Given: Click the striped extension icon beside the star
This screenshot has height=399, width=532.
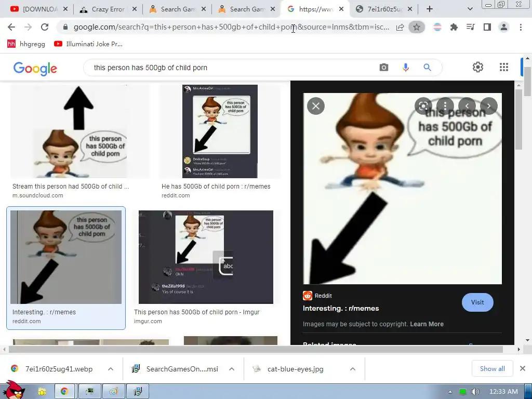Looking at the screenshot, I should pos(437,27).
